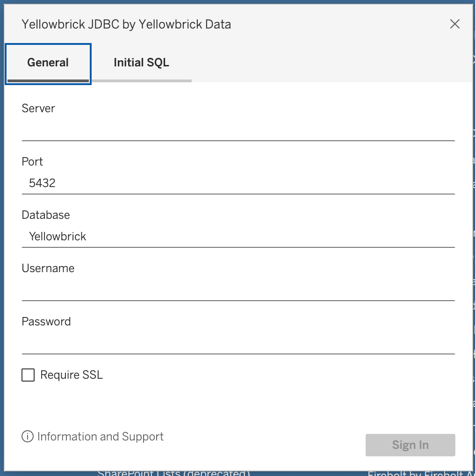Switch to the Initial SQL tab
The width and height of the screenshot is (475, 476).
tap(141, 61)
